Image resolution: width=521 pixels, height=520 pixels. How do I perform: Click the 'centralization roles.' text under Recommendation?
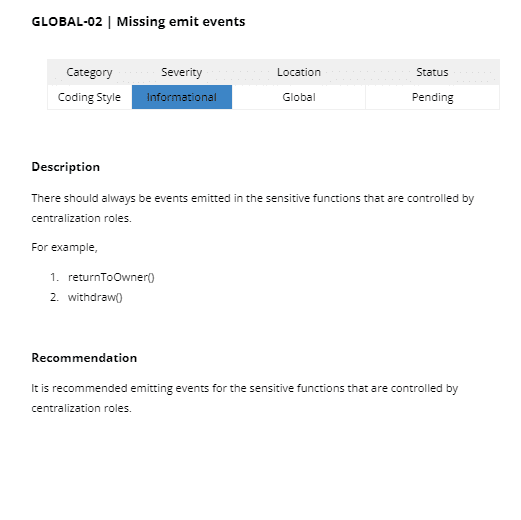(x=82, y=408)
